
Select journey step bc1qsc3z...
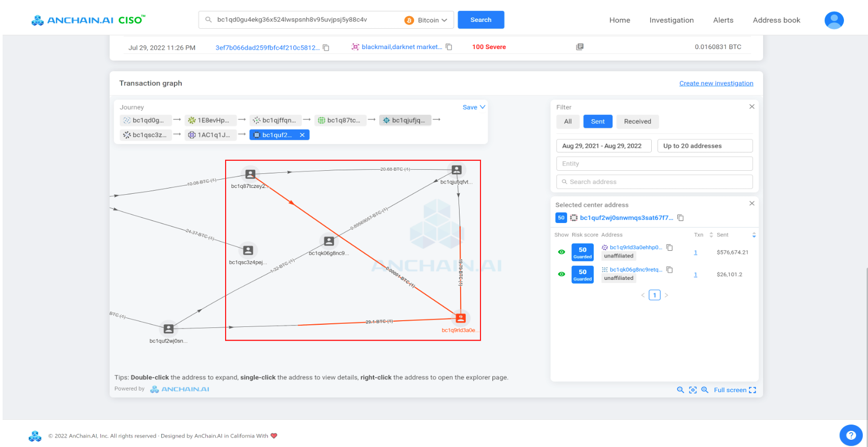point(146,135)
